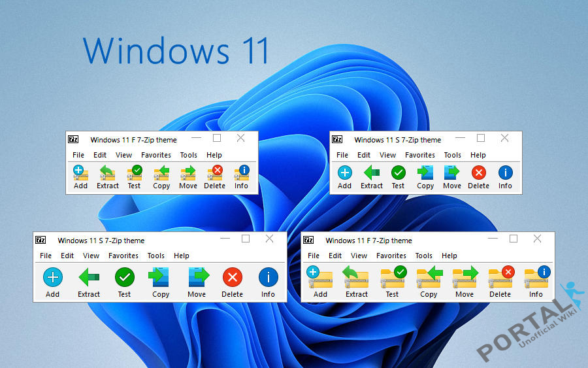Click Test in small-icon S theme window
The height and width of the screenshot is (368, 588).
tap(399, 177)
